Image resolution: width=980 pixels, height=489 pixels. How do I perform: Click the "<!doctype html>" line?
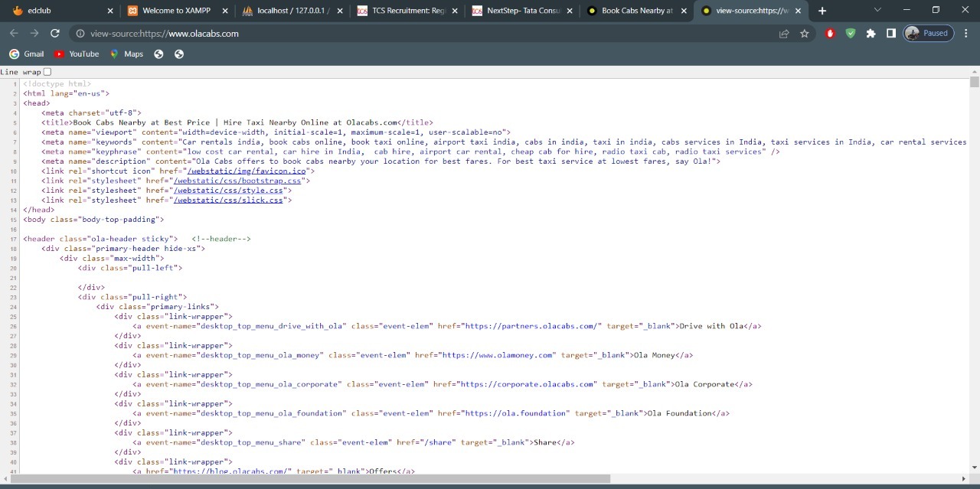pos(57,83)
